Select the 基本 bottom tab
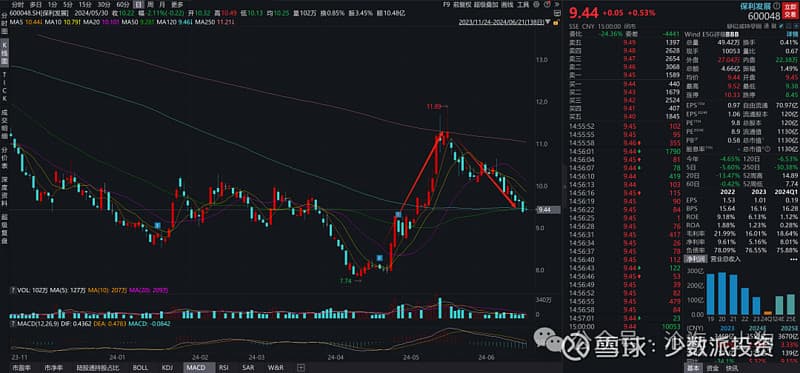Screen dimensions: 800x373 click(694, 368)
